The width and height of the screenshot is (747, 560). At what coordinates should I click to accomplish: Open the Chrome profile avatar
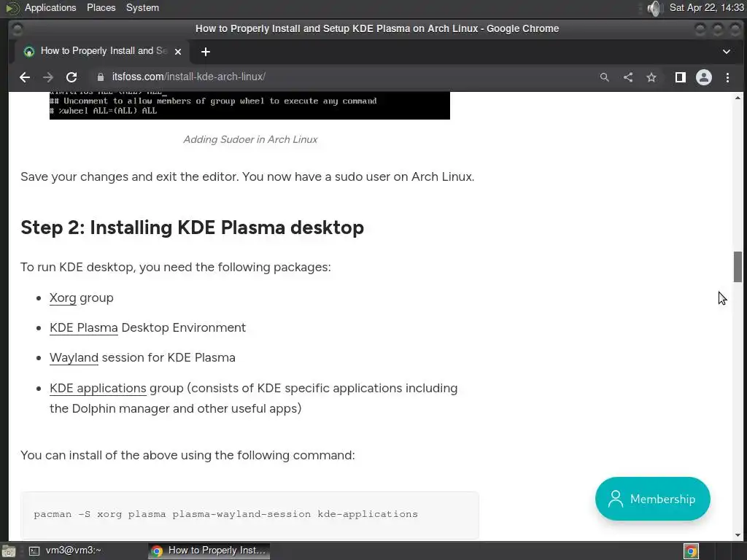pyautogui.click(x=704, y=77)
